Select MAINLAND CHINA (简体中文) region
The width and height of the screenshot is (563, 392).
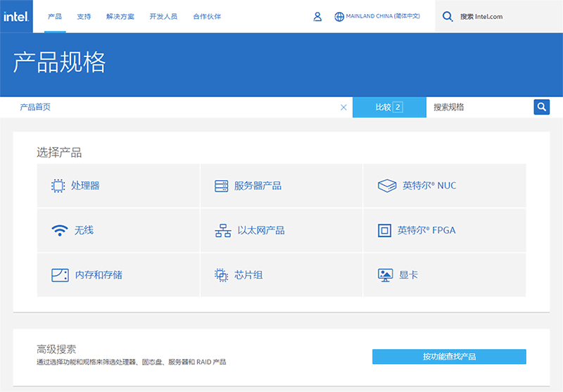pos(383,16)
